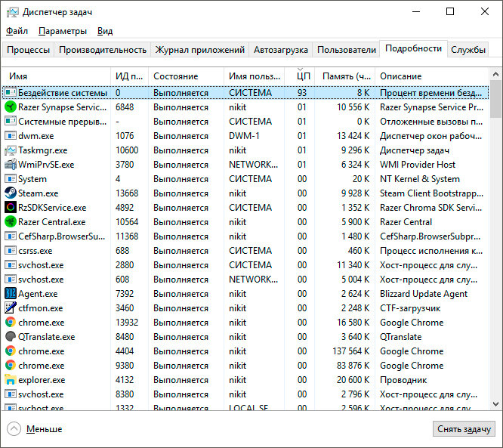This screenshot has width=503, height=448.
Task: Click the Снять задачу button
Action: click(464, 429)
